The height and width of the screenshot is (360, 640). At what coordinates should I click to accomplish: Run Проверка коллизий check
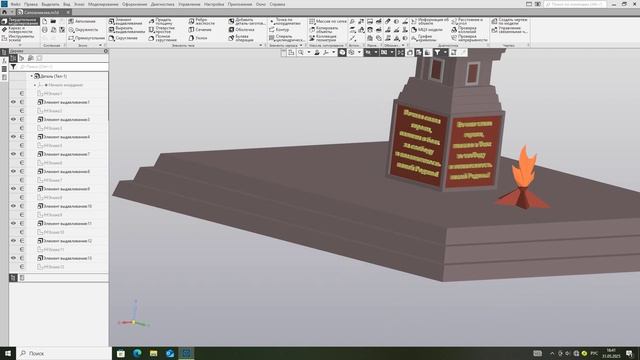tap(464, 30)
